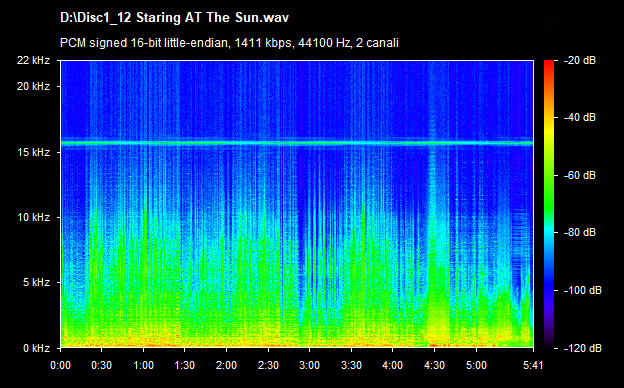
Task: Click the 4:30 time axis label
Action: pos(434,365)
